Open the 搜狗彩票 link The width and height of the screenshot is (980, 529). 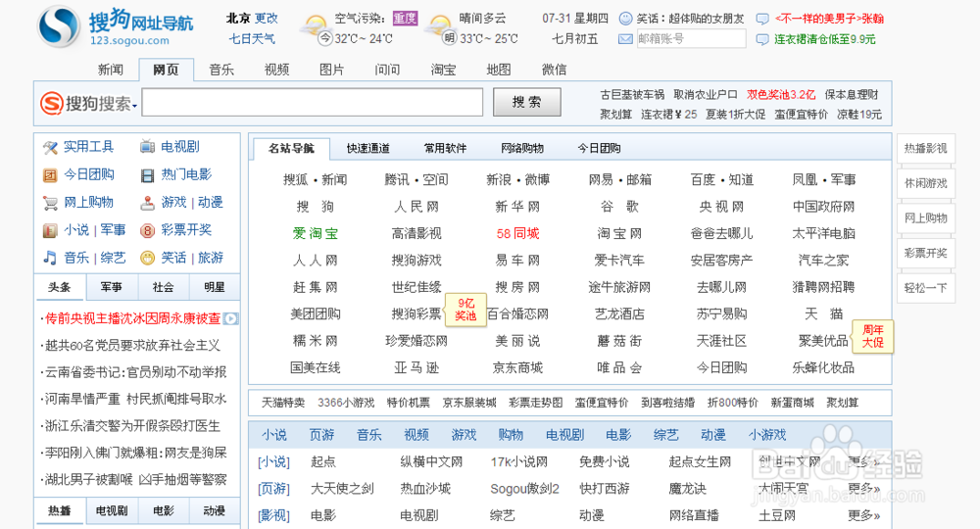point(416,314)
